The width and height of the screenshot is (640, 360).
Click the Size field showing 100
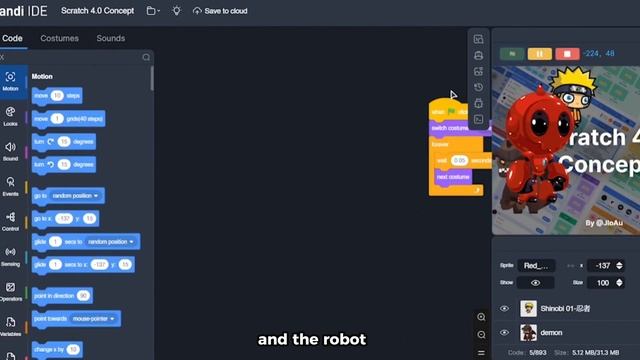click(602, 283)
